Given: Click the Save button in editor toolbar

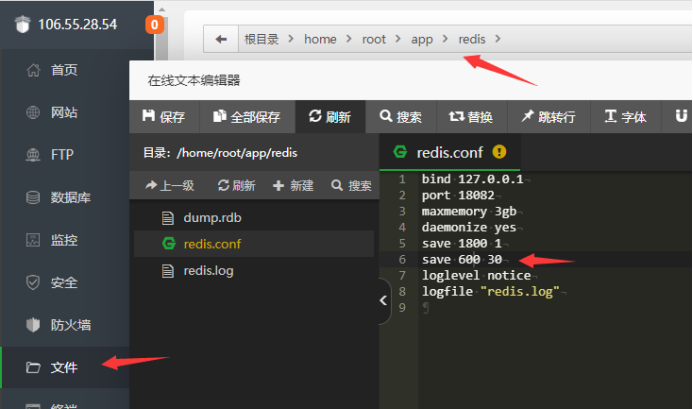Looking at the screenshot, I should [164, 117].
